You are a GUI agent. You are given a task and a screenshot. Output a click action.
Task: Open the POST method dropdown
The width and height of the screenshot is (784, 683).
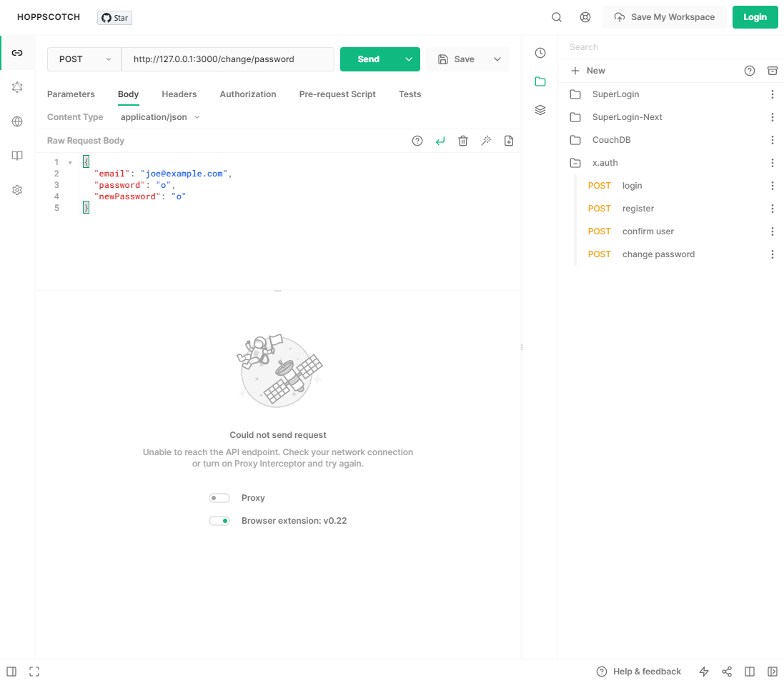click(x=84, y=59)
